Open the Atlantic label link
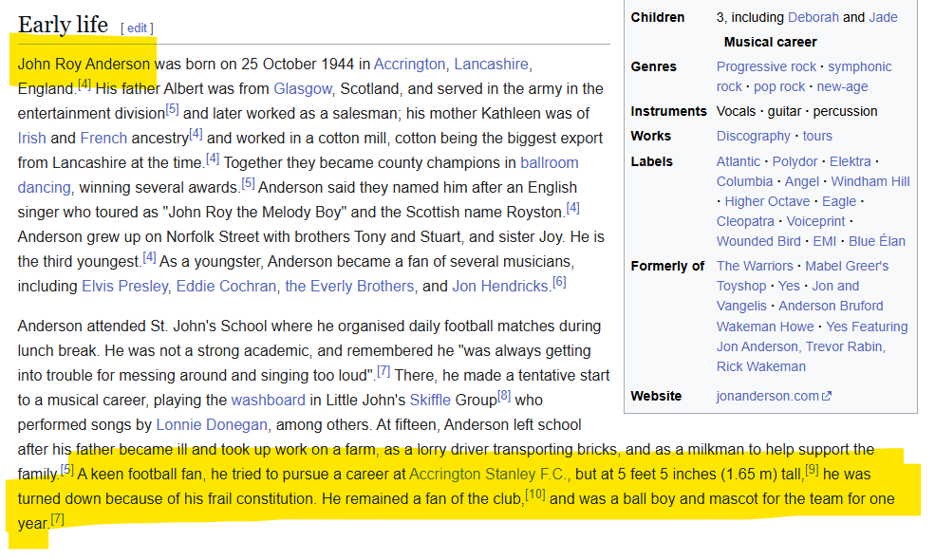 pos(739,161)
